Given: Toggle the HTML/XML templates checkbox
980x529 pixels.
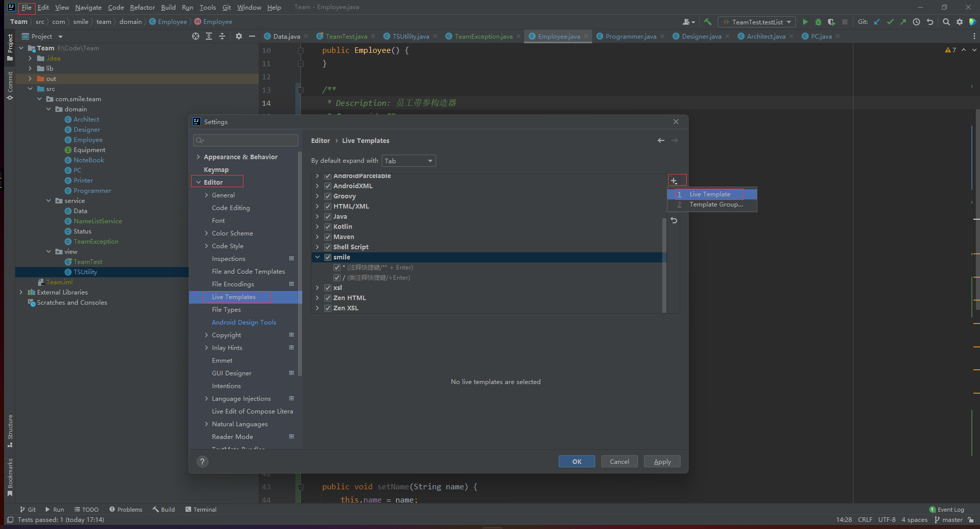Looking at the screenshot, I should point(328,206).
